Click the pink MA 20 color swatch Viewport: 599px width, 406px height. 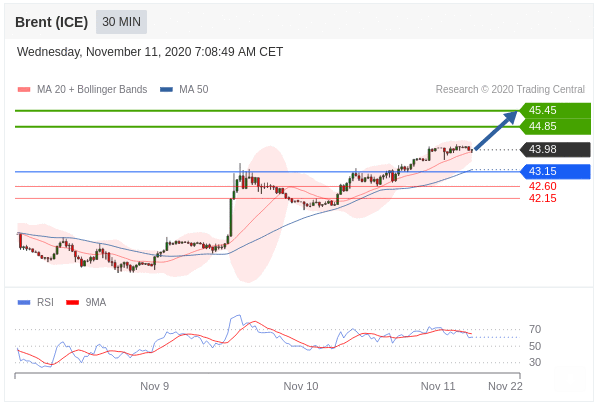pos(24,90)
